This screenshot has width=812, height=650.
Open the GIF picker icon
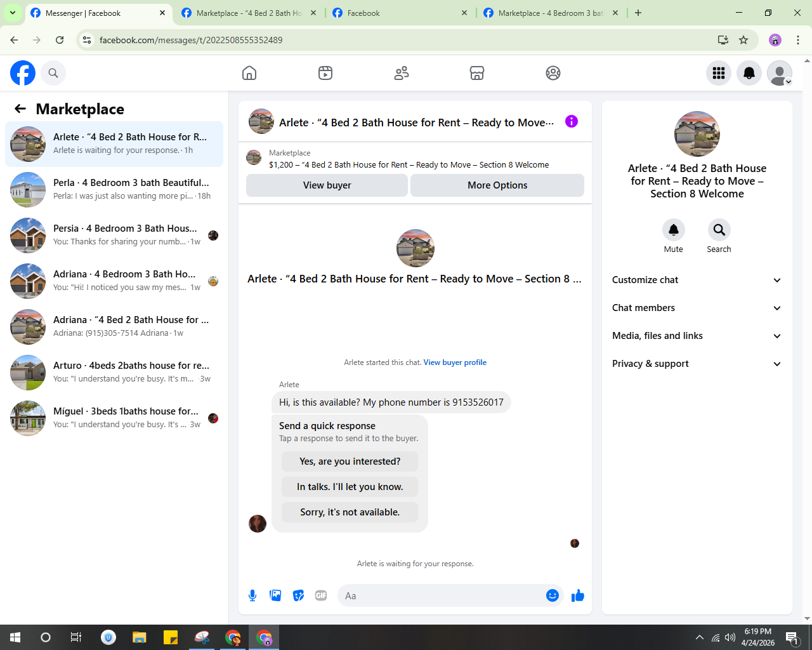321,595
